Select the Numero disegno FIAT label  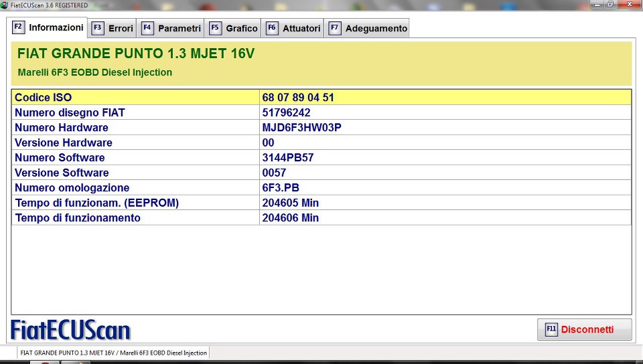tap(70, 112)
